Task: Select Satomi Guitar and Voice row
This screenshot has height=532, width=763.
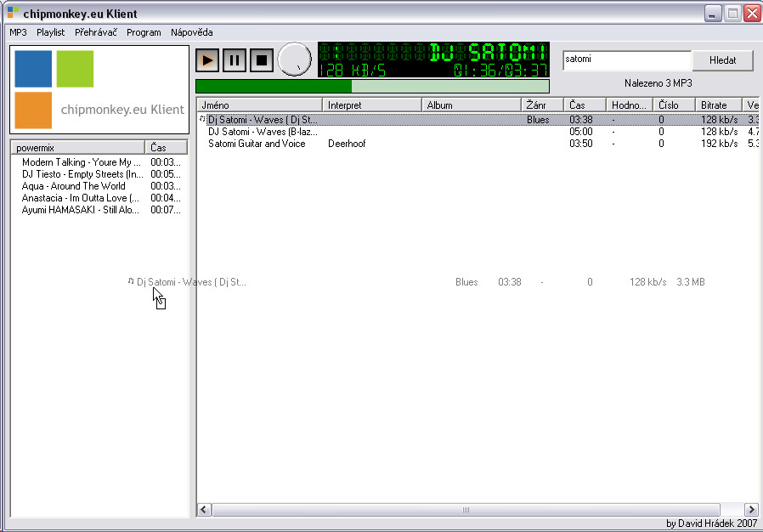Action: pyautogui.click(x=478, y=144)
